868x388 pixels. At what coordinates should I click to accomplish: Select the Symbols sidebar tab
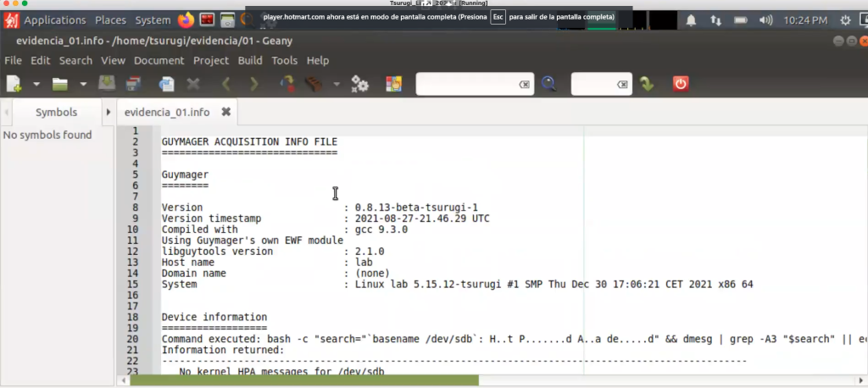pos(57,113)
